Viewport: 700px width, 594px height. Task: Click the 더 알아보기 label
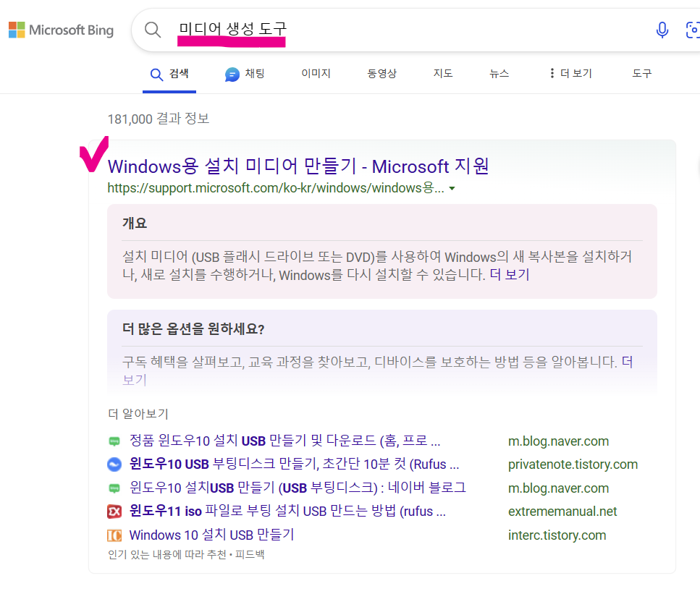[138, 414]
